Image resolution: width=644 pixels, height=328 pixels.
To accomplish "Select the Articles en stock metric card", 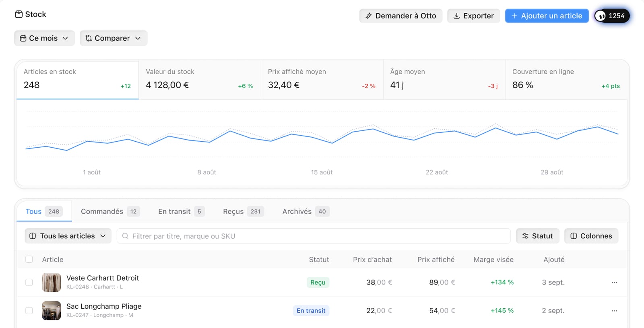I will click(78, 80).
